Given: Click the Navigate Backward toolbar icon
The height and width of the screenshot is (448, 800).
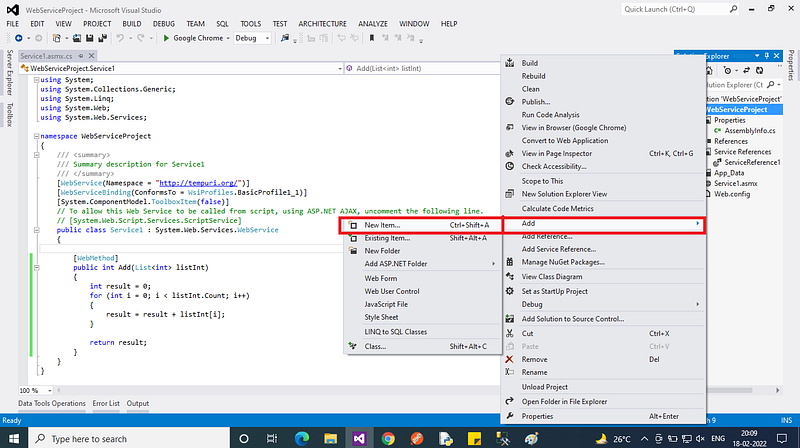Looking at the screenshot, I should click(19, 38).
